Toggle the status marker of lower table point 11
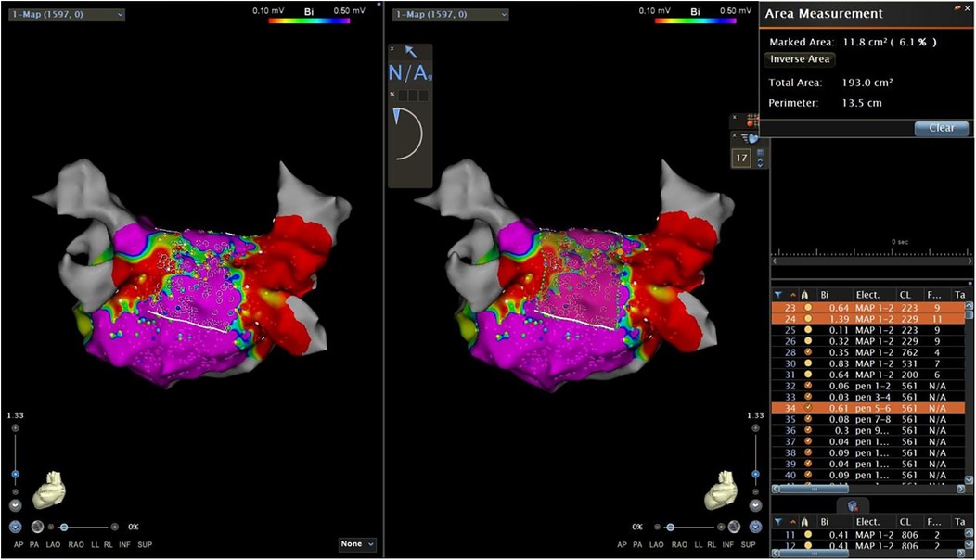This screenshot has width=976, height=560. pos(808,534)
